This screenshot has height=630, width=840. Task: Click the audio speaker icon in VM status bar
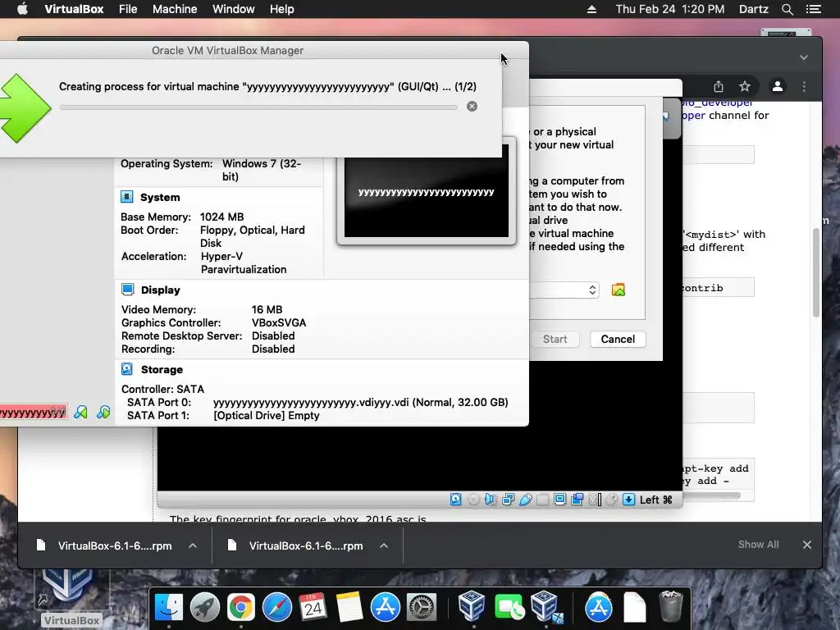[491, 500]
